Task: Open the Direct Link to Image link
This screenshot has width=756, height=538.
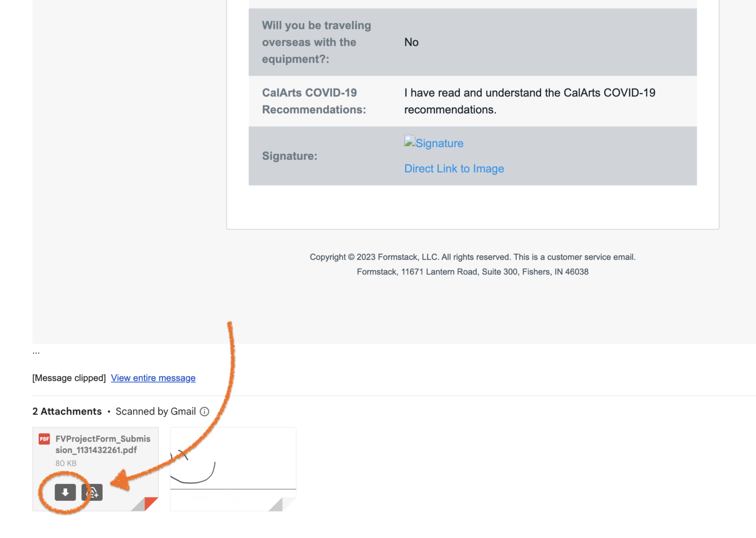Action: tap(454, 169)
